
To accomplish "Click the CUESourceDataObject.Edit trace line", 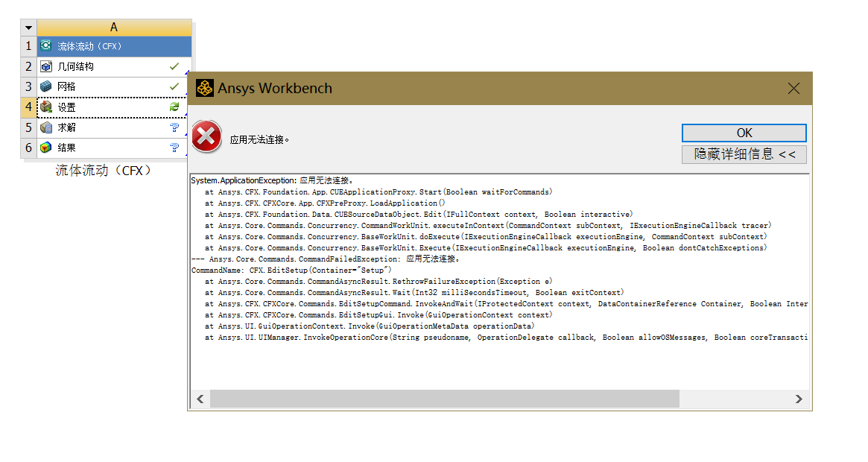I will click(419, 215).
